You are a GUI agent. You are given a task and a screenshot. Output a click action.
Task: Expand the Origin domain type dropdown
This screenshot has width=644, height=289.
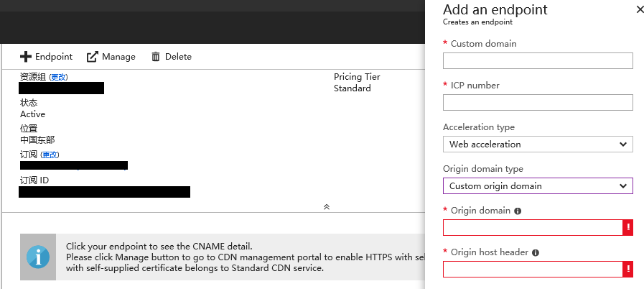pos(538,186)
